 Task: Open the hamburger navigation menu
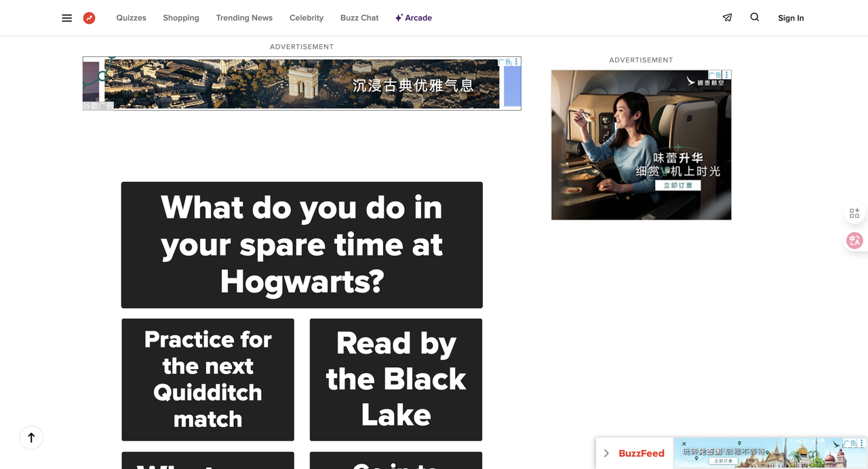(x=66, y=18)
